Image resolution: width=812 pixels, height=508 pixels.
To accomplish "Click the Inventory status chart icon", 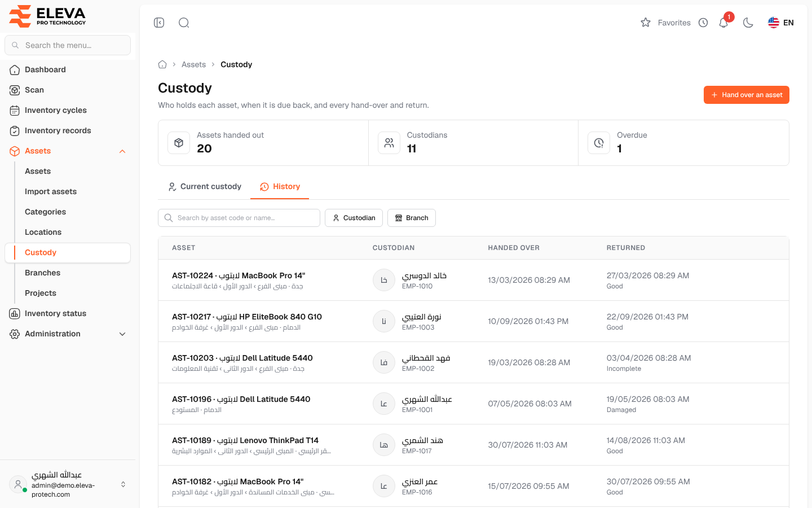I will tap(15, 314).
